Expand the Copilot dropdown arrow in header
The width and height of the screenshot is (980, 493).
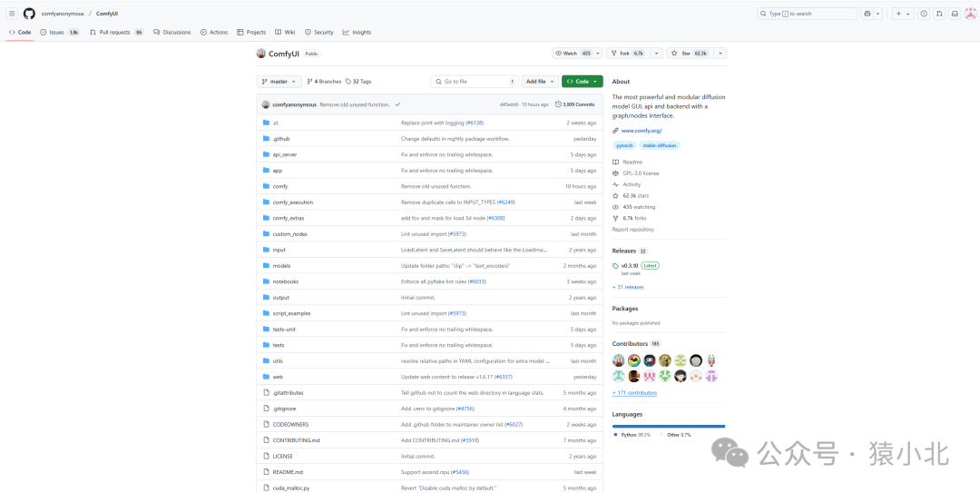[878, 13]
